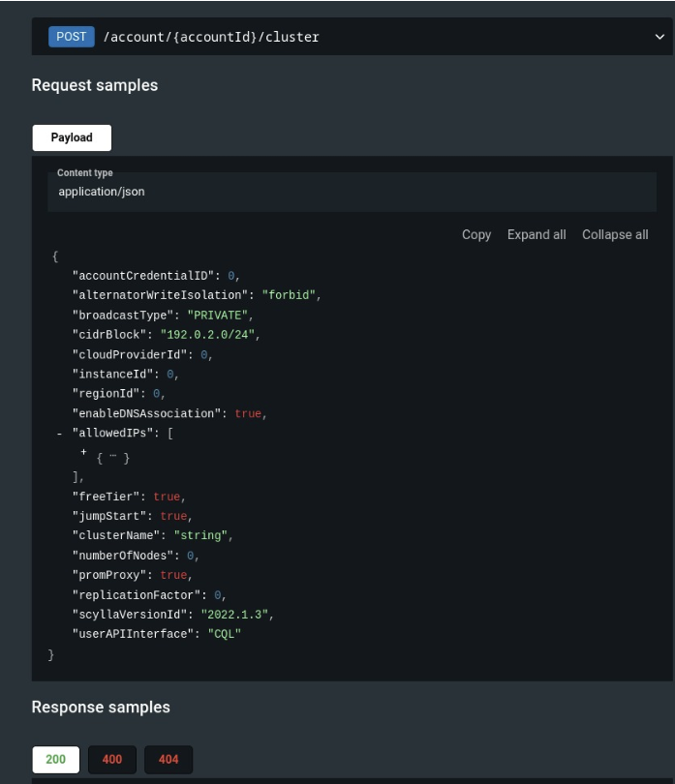Copy the request sample JSON

tap(476, 234)
